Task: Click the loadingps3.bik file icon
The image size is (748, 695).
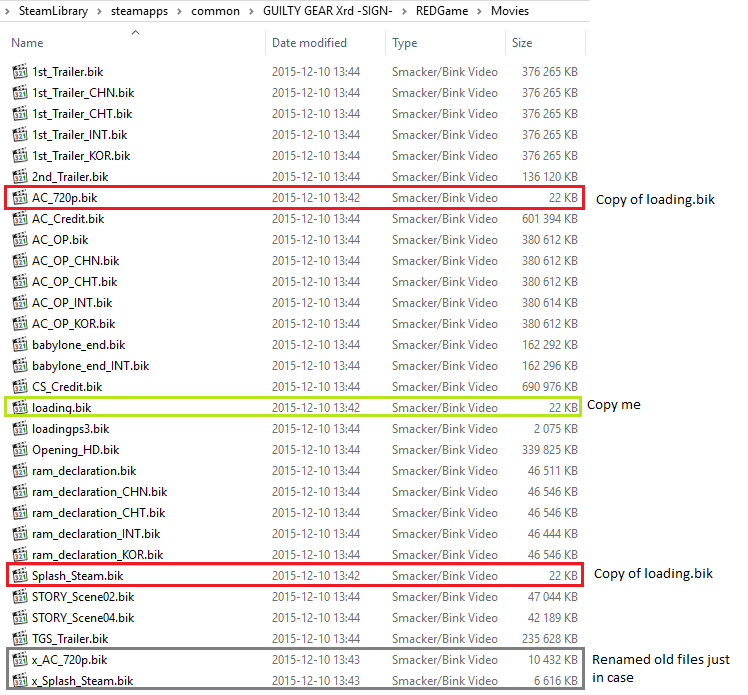Action: (x=20, y=428)
